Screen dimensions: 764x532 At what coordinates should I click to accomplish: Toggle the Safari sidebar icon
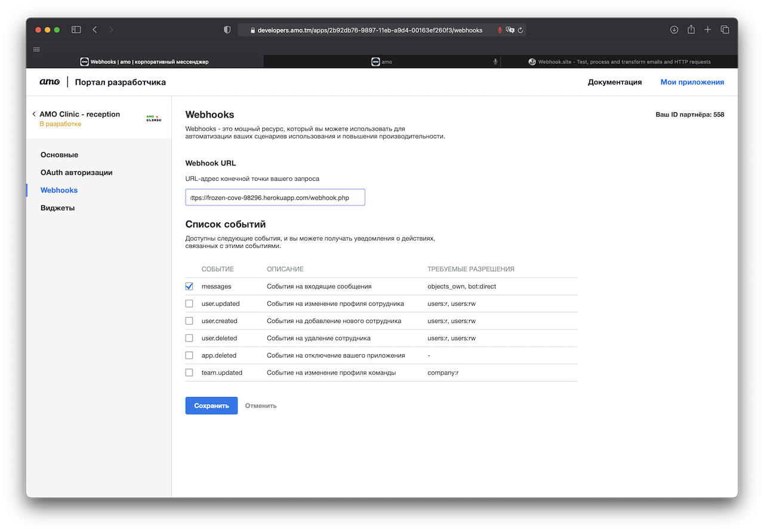coord(76,30)
